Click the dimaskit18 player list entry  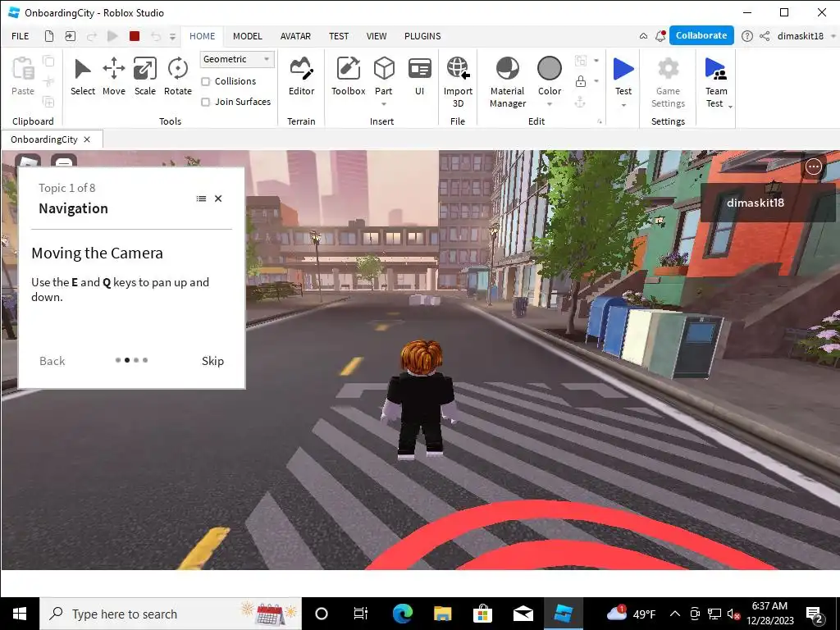pos(768,203)
